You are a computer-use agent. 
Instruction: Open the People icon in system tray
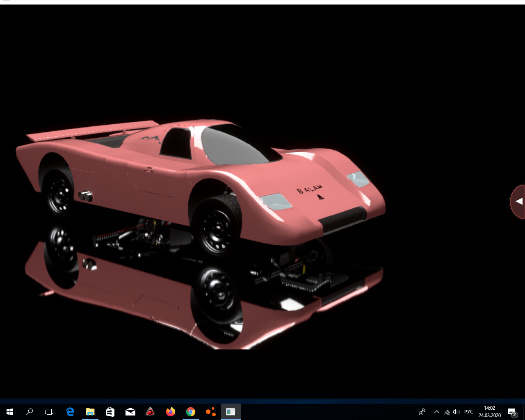[422, 412]
